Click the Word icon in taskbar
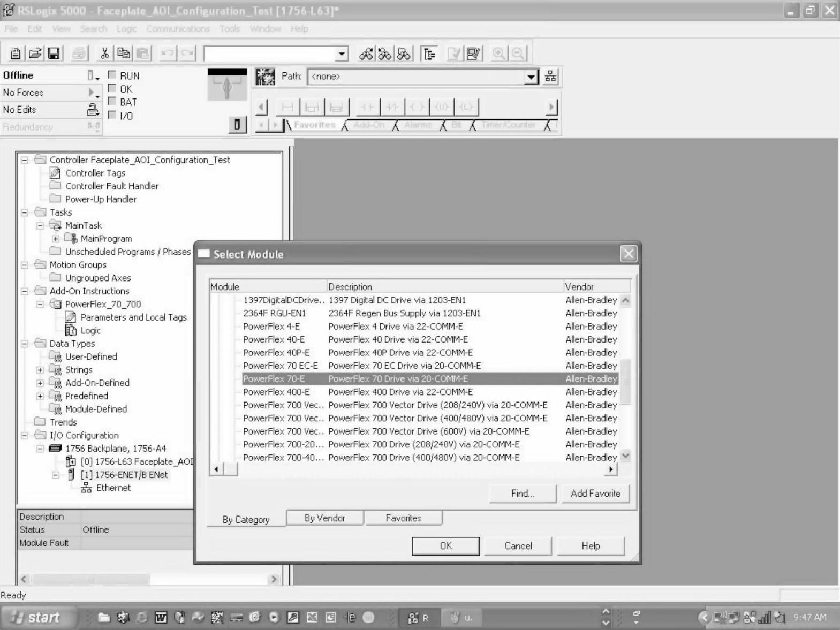This screenshot has height=630, width=840. 161,618
